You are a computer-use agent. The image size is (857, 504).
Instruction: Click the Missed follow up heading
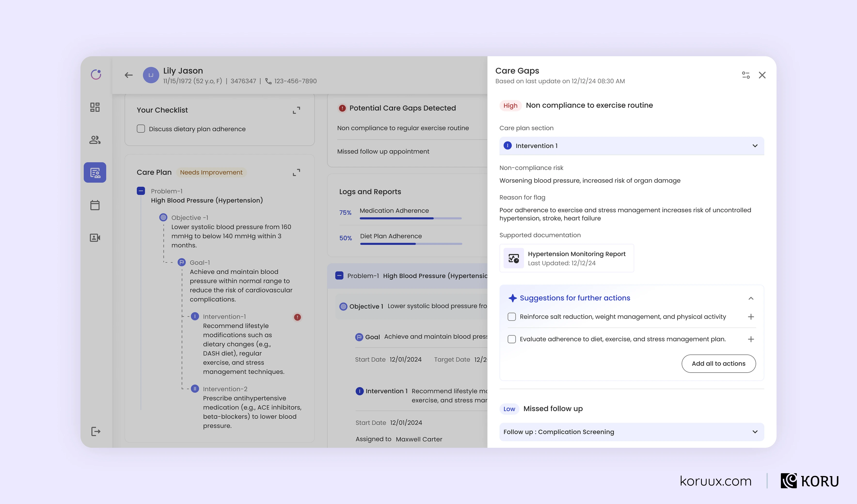click(x=553, y=409)
